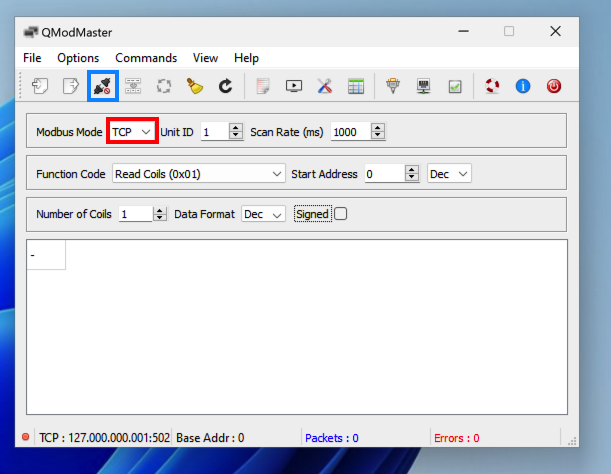611x474 pixels.
Task: Open the Tools wrench and screwdriver icon
Action: [325, 86]
